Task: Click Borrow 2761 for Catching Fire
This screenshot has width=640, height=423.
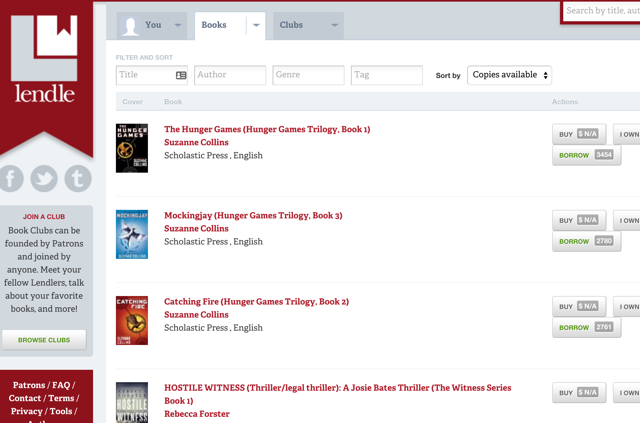Action: click(x=587, y=327)
